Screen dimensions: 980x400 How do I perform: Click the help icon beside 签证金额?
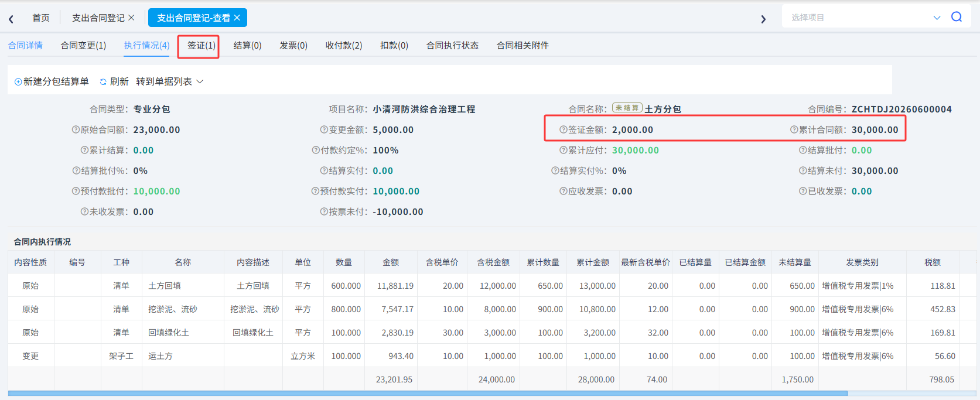coord(564,129)
